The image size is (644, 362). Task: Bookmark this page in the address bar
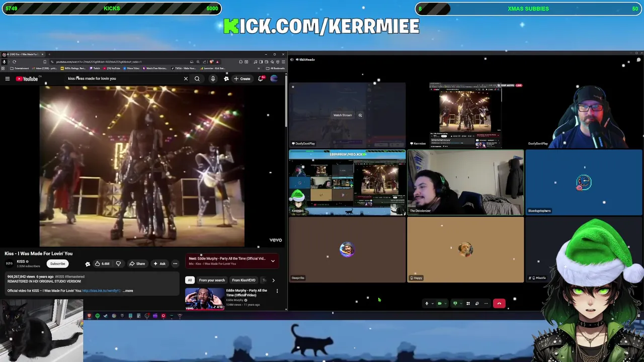point(45,62)
